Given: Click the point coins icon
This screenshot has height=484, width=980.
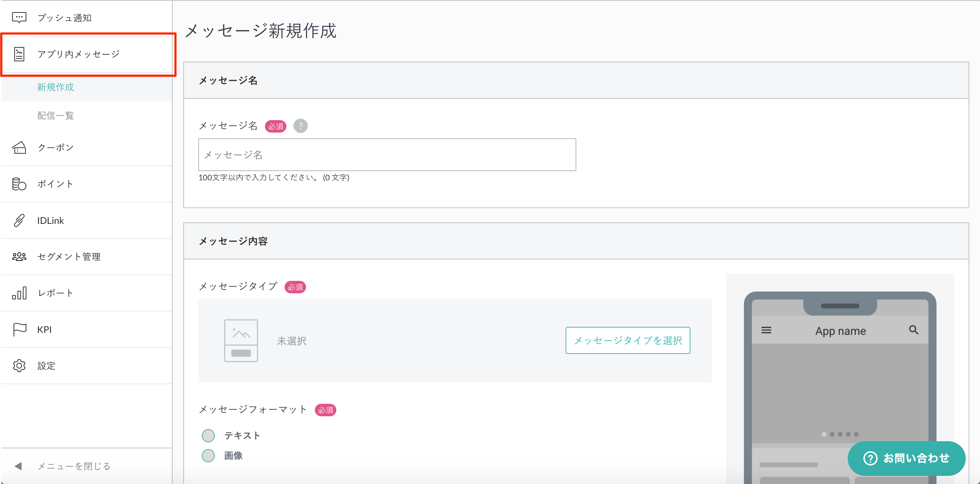Looking at the screenshot, I should coord(19,184).
